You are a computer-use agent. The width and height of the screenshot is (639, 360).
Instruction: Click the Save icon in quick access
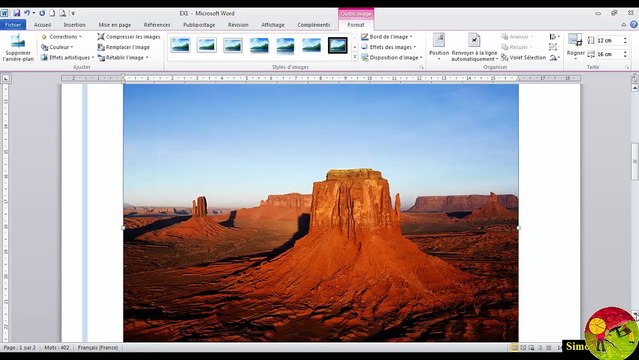click(16, 13)
